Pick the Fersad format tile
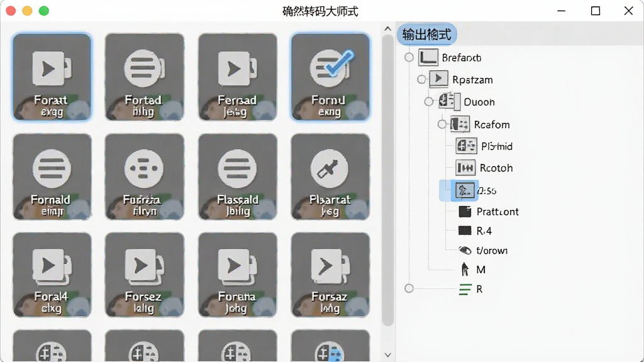The height and width of the screenshot is (362, 644). coord(237,77)
